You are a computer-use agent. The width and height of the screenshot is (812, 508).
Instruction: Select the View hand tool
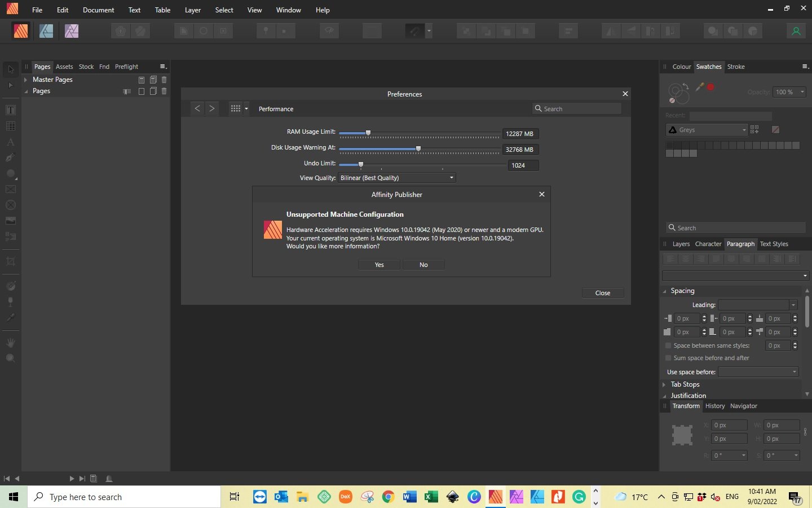click(10, 343)
